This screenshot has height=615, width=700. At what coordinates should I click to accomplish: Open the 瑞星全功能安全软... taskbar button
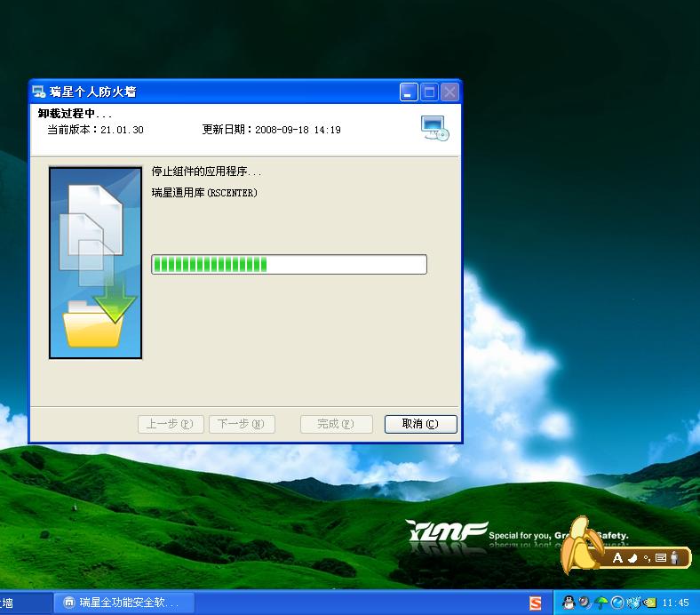pos(124,603)
